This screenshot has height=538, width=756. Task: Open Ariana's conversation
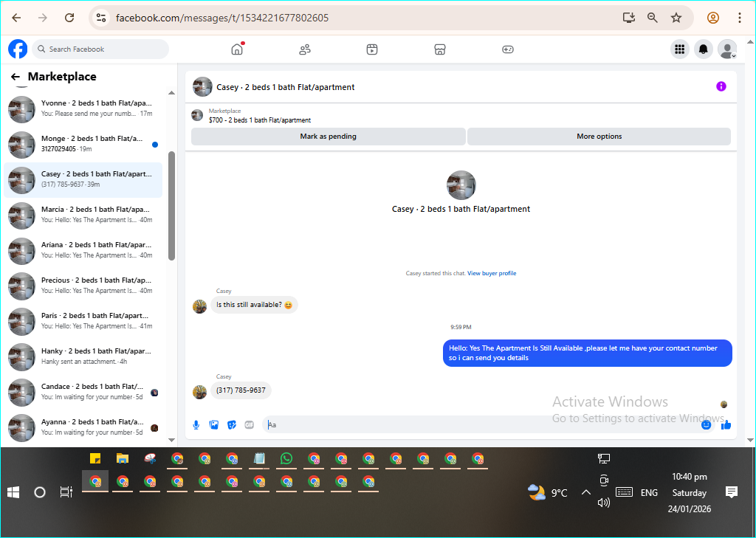[x=83, y=250]
